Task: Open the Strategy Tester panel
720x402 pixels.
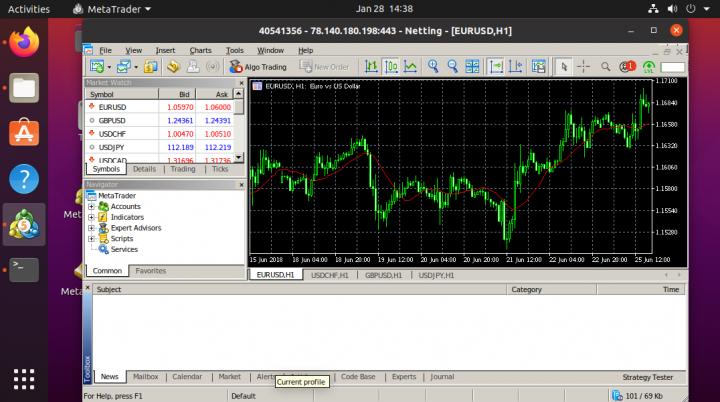Action: pos(649,377)
